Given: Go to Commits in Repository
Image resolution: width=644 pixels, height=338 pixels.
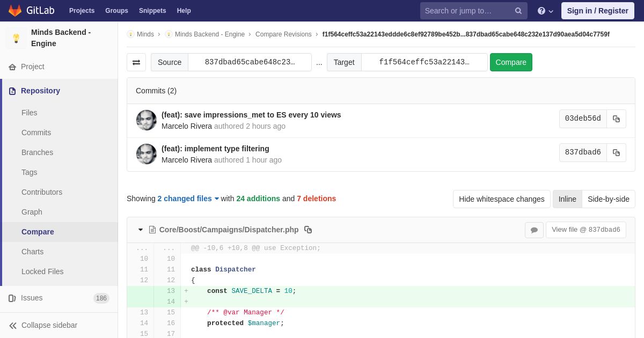Looking at the screenshot, I should (36, 133).
